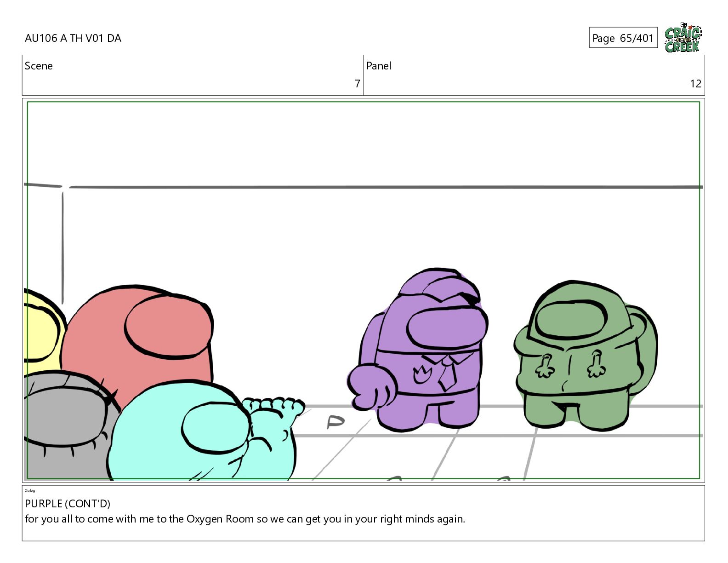The width and height of the screenshot is (728, 563).
Task: Select the scene number 7
Action: tap(357, 84)
